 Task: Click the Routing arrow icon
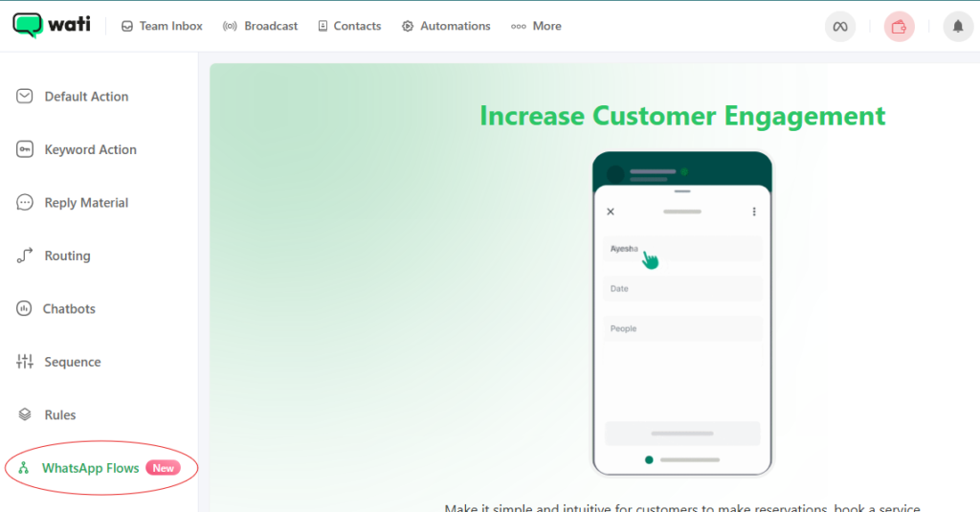coord(24,256)
